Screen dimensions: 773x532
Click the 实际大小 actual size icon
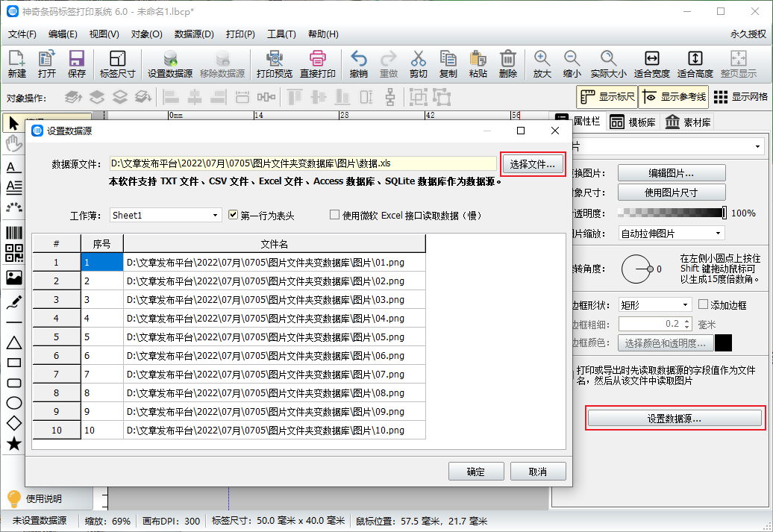point(608,64)
